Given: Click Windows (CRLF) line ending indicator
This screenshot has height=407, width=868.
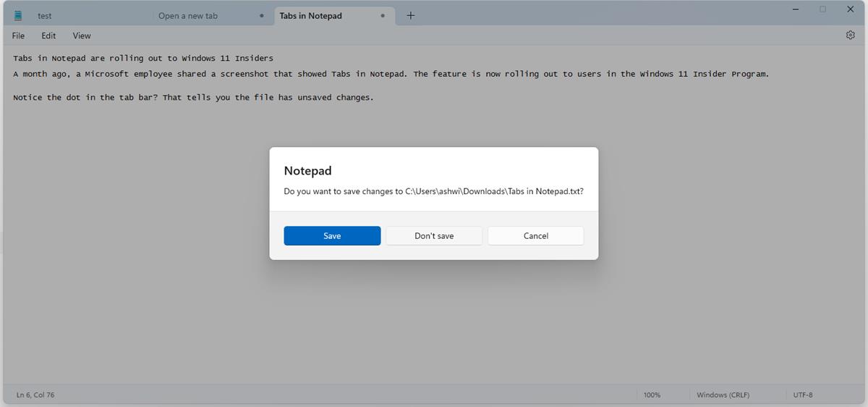Looking at the screenshot, I should click(723, 395).
